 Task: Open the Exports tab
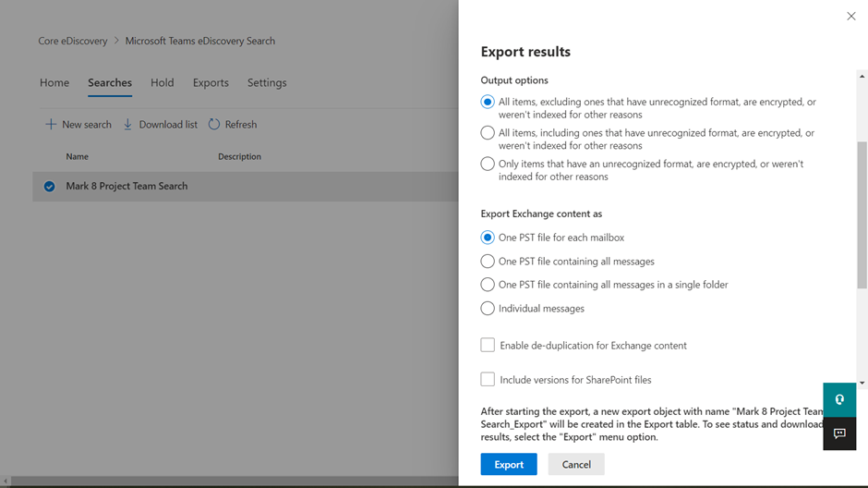[x=211, y=82]
